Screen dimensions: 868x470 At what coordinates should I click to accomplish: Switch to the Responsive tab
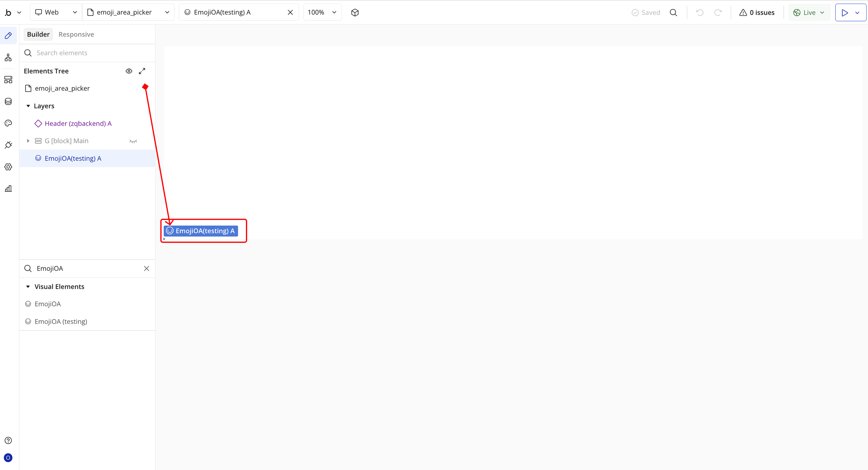[76, 34]
